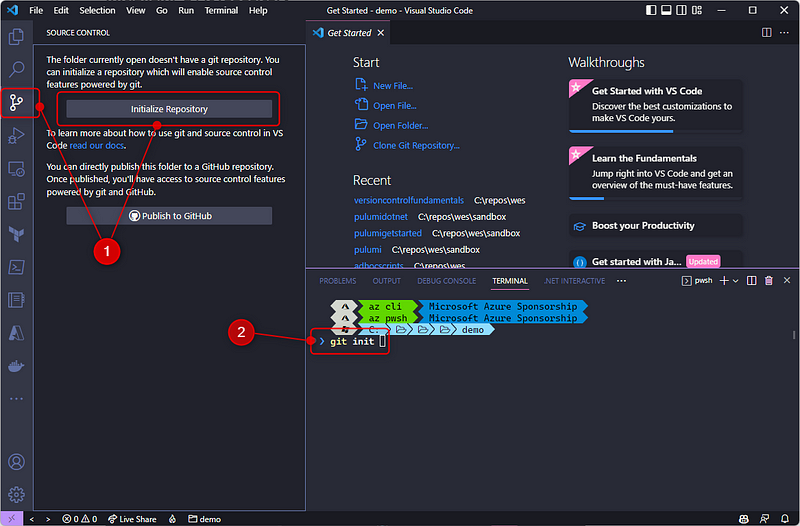Toggle bottom panel layout button in title bar
Viewport: 800px width, 526px height.
click(668, 10)
